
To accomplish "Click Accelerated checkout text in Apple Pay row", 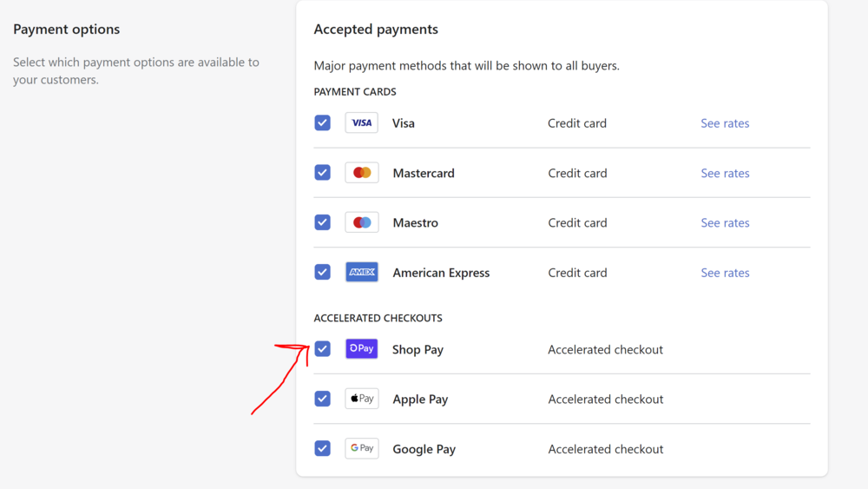I will 606,400.
